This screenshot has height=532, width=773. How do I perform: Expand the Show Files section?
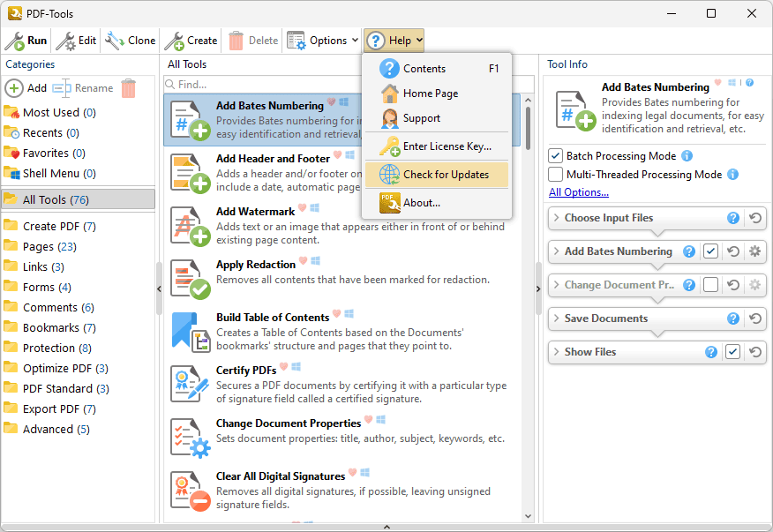[x=556, y=352]
